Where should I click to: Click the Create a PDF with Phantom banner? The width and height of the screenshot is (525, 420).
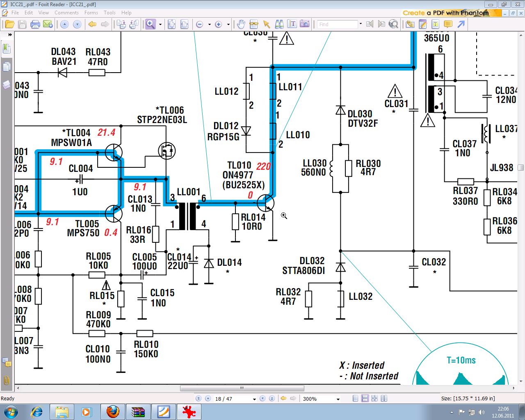(x=450, y=13)
